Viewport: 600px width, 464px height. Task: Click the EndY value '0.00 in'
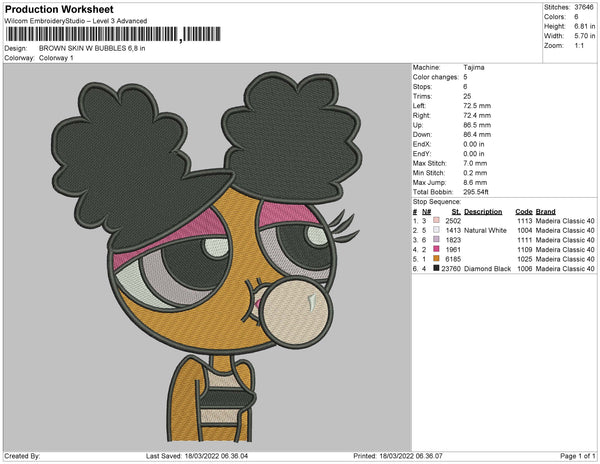[474, 154]
